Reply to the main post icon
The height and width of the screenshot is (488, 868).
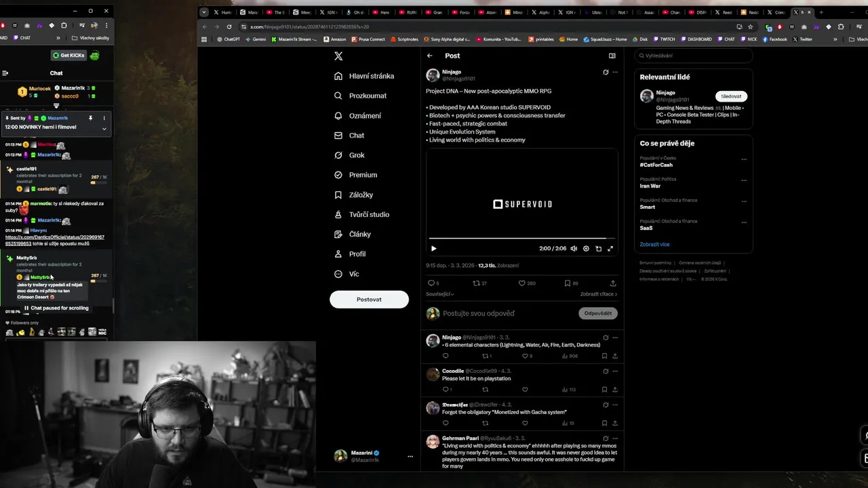[x=431, y=283]
